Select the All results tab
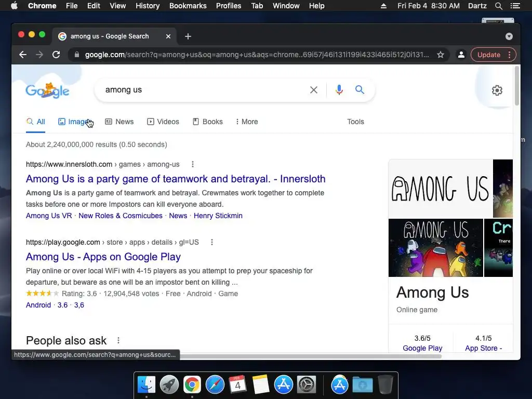This screenshot has width=532, height=399. pos(36,122)
